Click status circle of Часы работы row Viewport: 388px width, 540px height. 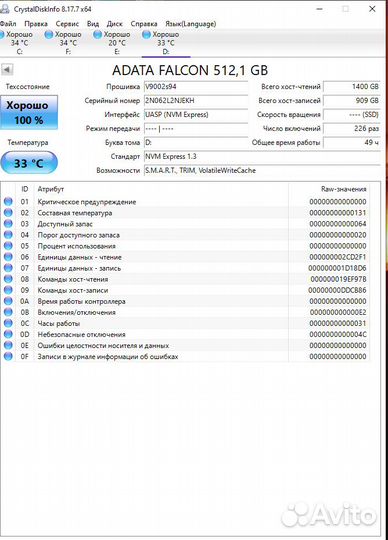click(8, 323)
